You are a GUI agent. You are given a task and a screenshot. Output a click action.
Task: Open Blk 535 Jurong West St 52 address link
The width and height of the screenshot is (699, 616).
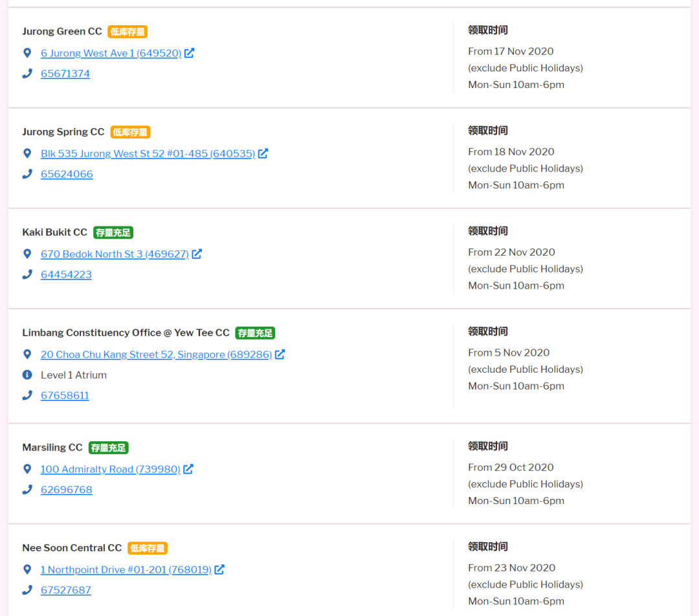coord(148,153)
